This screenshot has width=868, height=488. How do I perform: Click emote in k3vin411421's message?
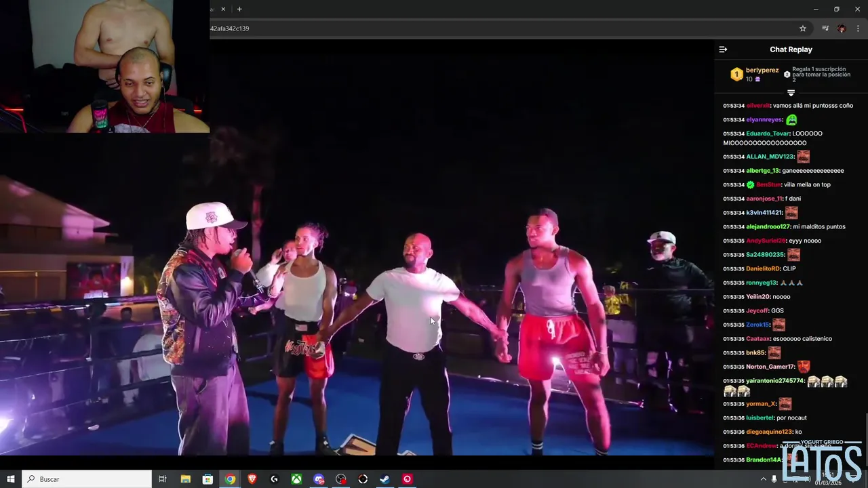click(x=791, y=212)
